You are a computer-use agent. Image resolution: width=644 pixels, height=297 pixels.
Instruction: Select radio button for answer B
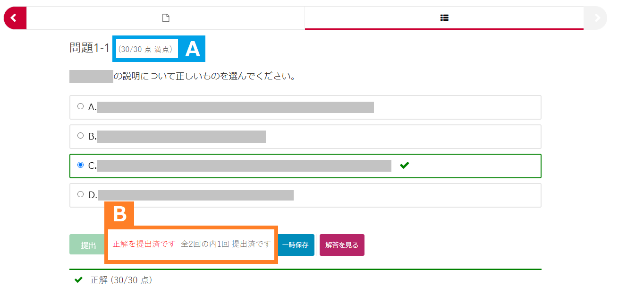(80, 136)
